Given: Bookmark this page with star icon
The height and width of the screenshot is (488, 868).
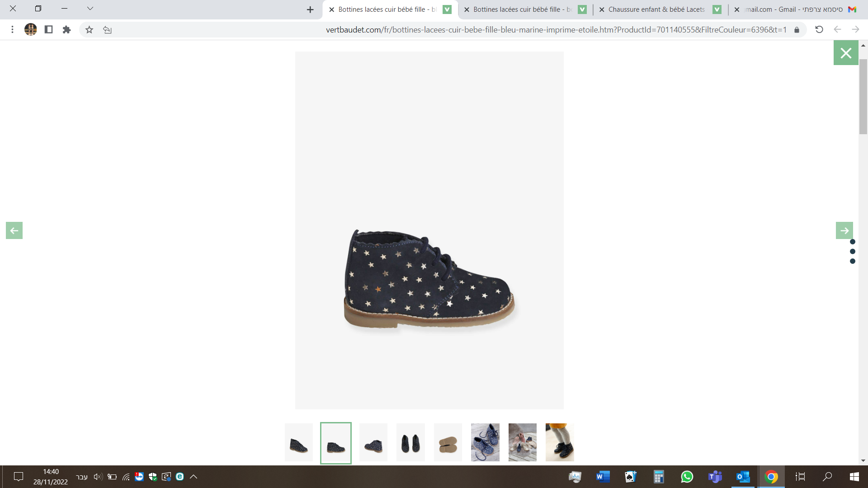Looking at the screenshot, I should click(x=89, y=30).
